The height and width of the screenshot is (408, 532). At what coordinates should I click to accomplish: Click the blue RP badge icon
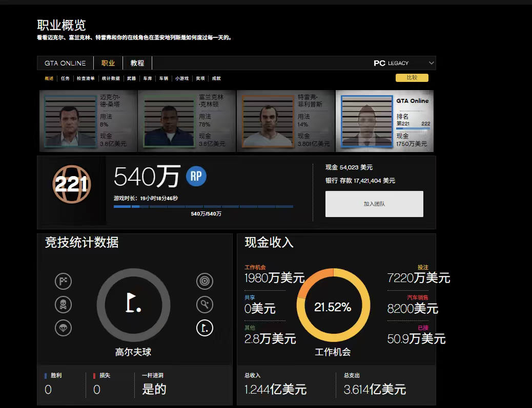(196, 176)
